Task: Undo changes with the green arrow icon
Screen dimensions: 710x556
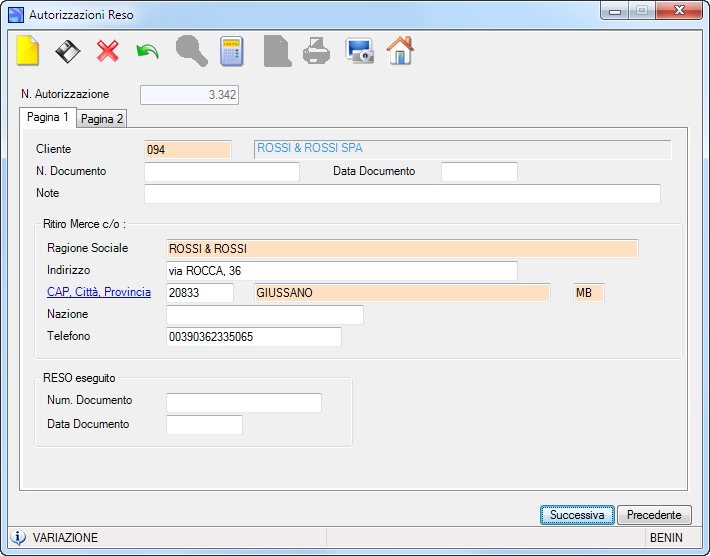Action: [x=148, y=52]
